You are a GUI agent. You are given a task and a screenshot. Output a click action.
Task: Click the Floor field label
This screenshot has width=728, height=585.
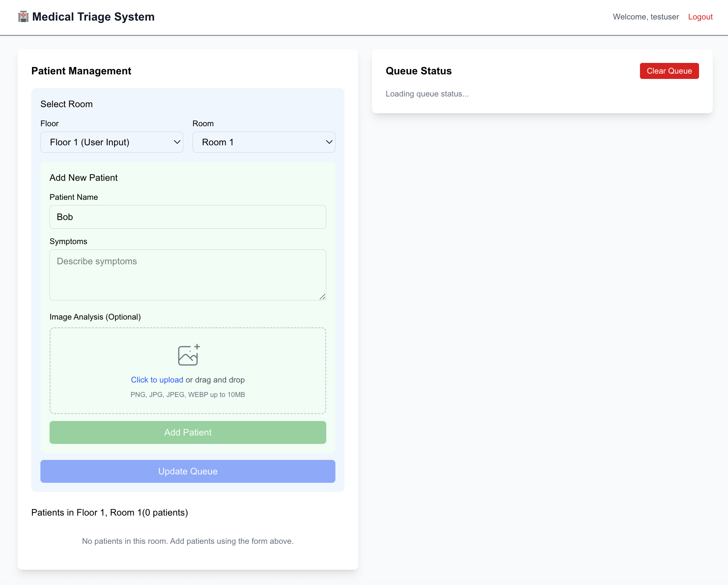pos(50,124)
